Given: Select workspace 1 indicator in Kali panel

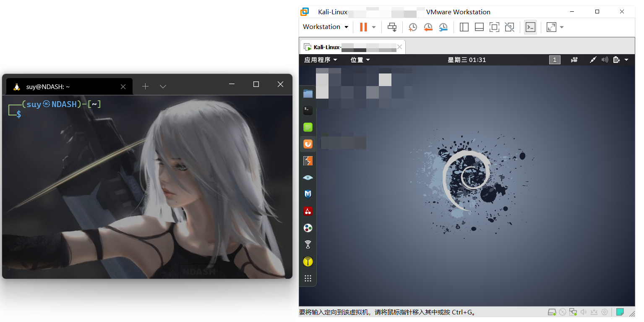Looking at the screenshot, I should (555, 60).
